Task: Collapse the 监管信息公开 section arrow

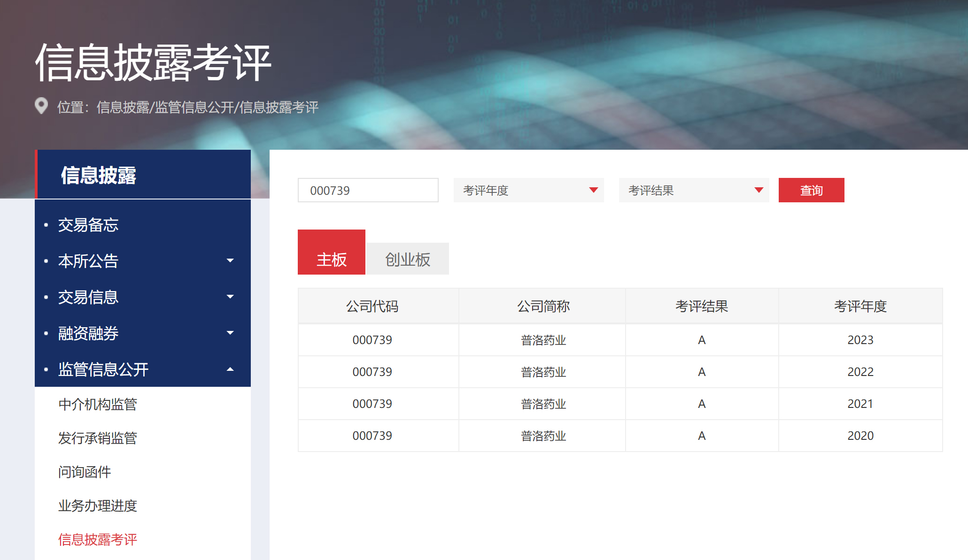Action: click(230, 369)
